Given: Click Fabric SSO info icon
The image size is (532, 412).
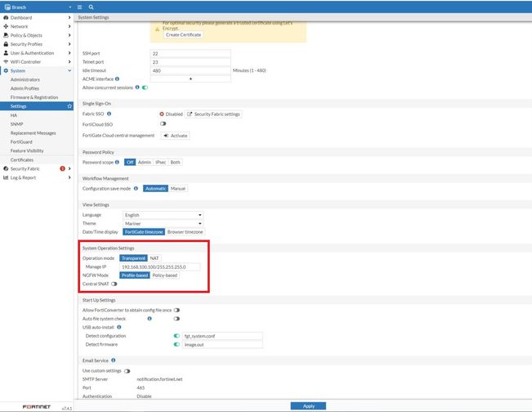Looking at the screenshot, I should (x=109, y=114).
